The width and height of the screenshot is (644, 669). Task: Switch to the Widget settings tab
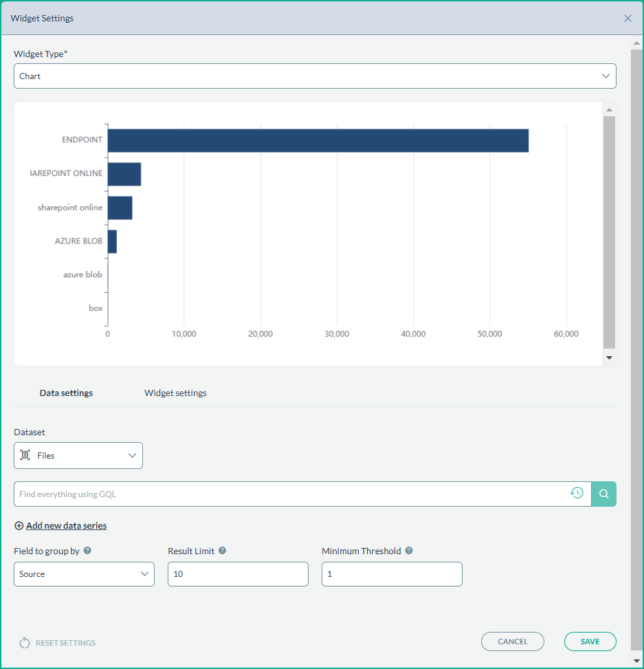[x=175, y=393]
